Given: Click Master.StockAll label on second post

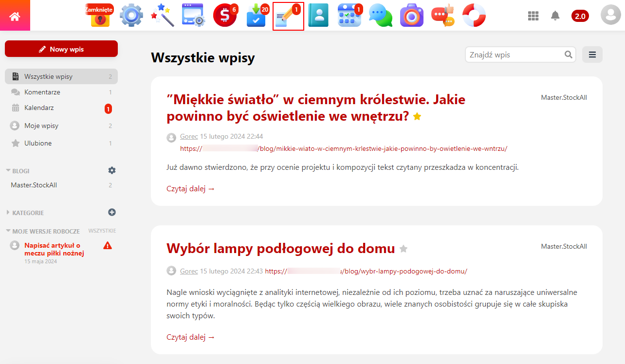Looking at the screenshot, I should pos(564,246).
